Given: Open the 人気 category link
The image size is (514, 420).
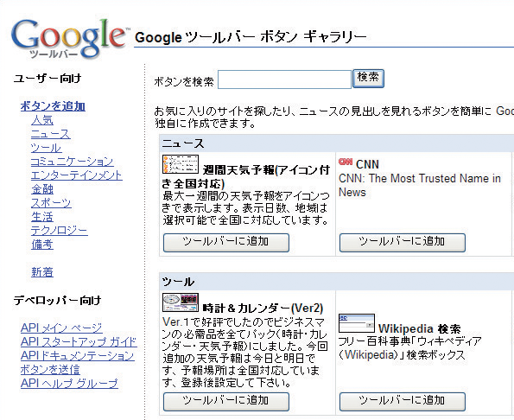Looking at the screenshot, I should coord(42,120).
